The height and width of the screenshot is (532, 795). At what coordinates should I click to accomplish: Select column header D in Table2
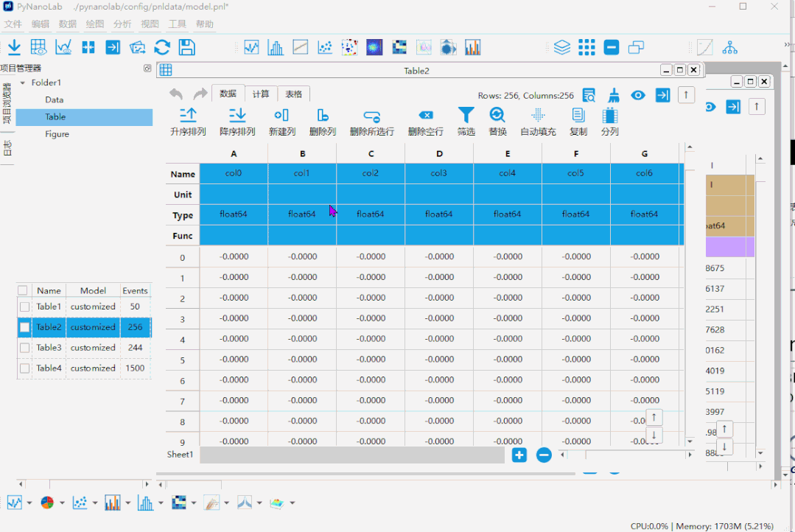(439, 154)
